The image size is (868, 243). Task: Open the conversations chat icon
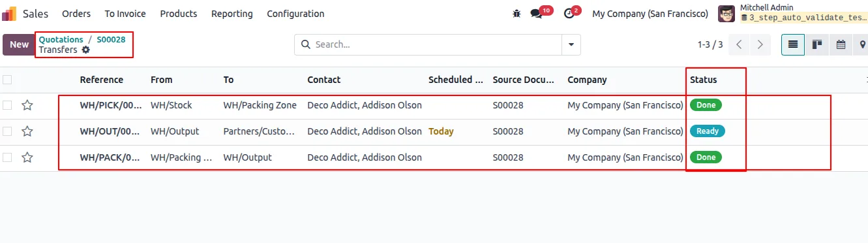[x=536, y=14]
